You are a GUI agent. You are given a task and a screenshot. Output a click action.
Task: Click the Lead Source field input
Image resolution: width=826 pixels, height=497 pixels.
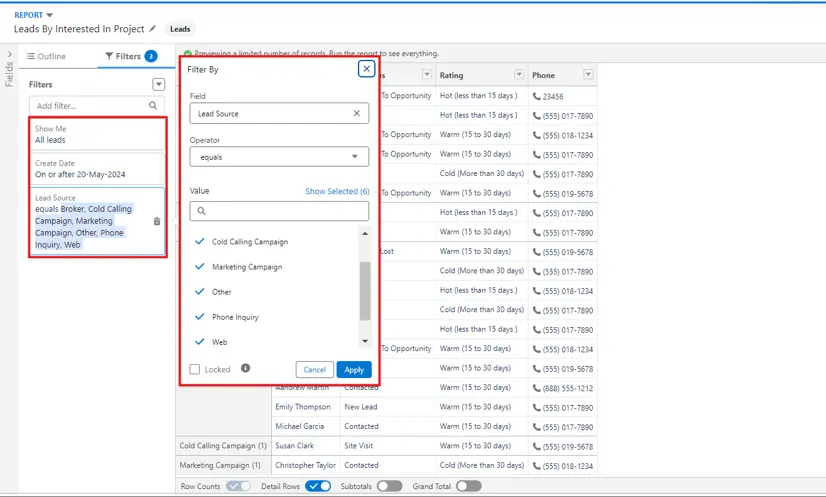point(279,113)
